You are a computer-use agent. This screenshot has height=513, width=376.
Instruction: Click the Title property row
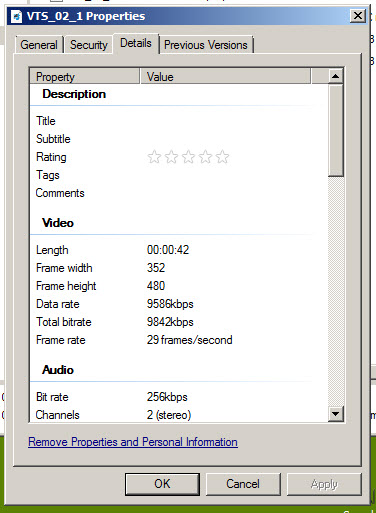point(179,121)
